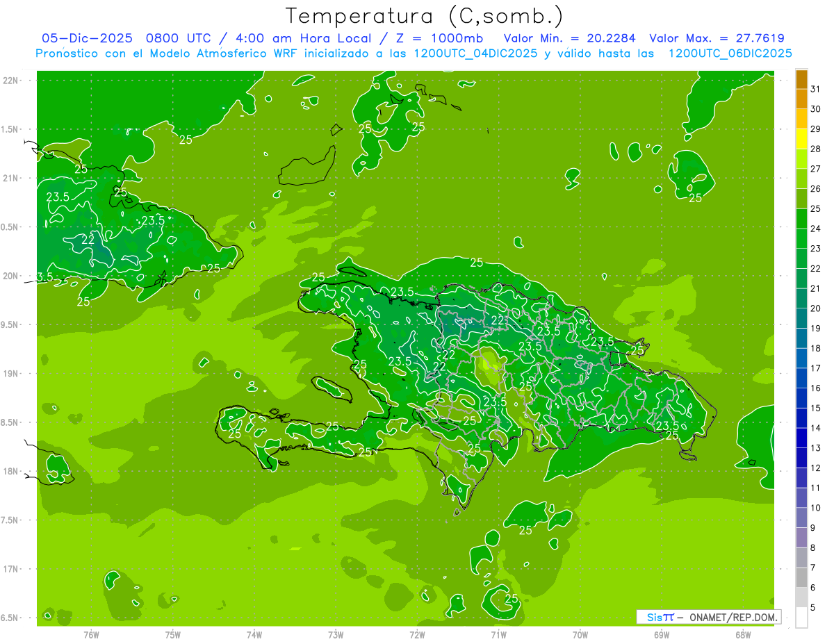
Task: Click the legend value '8'
Action: [813, 548]
